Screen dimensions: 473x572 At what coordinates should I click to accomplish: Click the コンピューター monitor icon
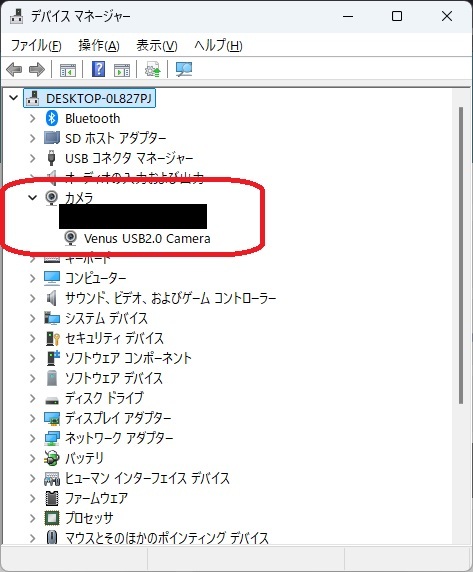coord(52,278)
